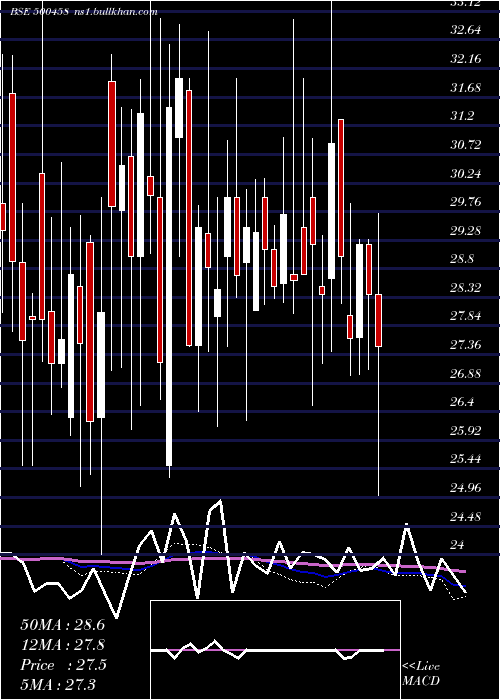Click the BSE 500458 ticker label
500x700 pixels.
click(x=39, y=12)
